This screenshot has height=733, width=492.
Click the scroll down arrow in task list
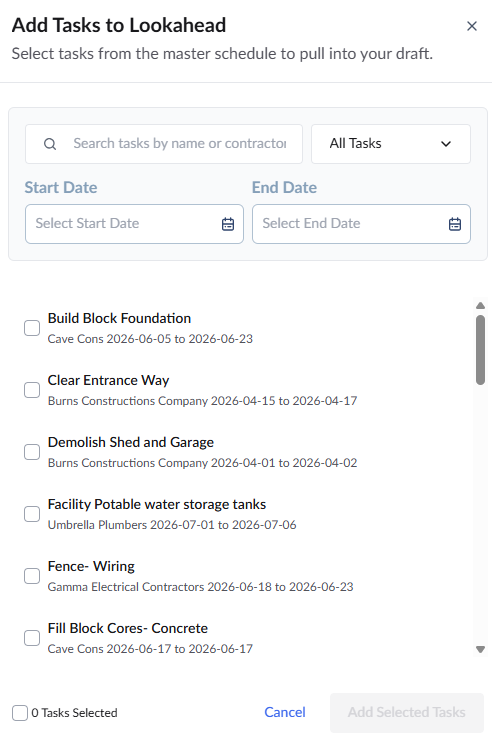click(x=480, y=649)
